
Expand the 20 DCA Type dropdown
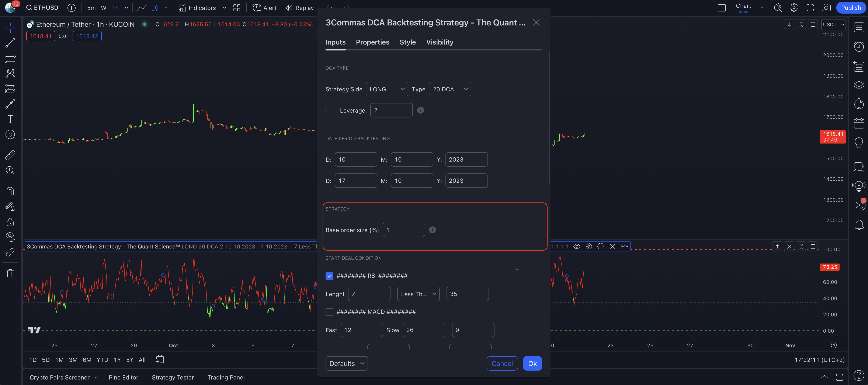(449, 89)
